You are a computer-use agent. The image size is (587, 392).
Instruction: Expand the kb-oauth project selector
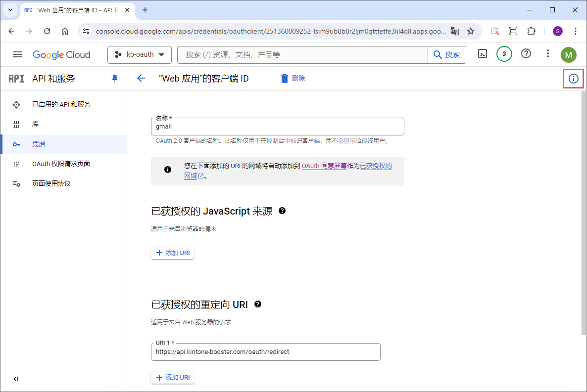[139, 55]
